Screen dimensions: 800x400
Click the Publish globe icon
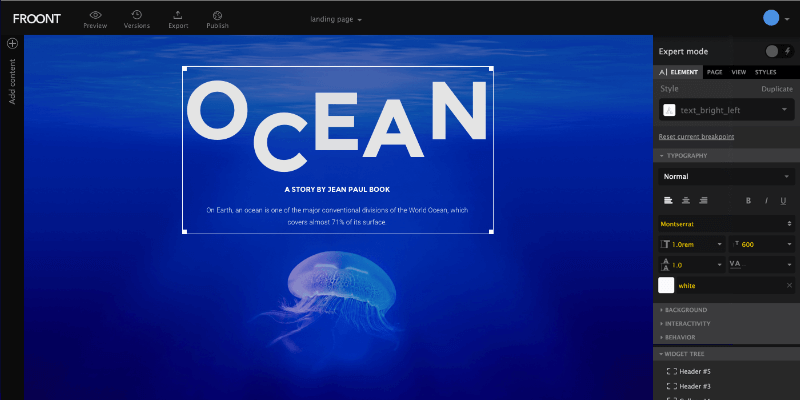click(217, 15)
